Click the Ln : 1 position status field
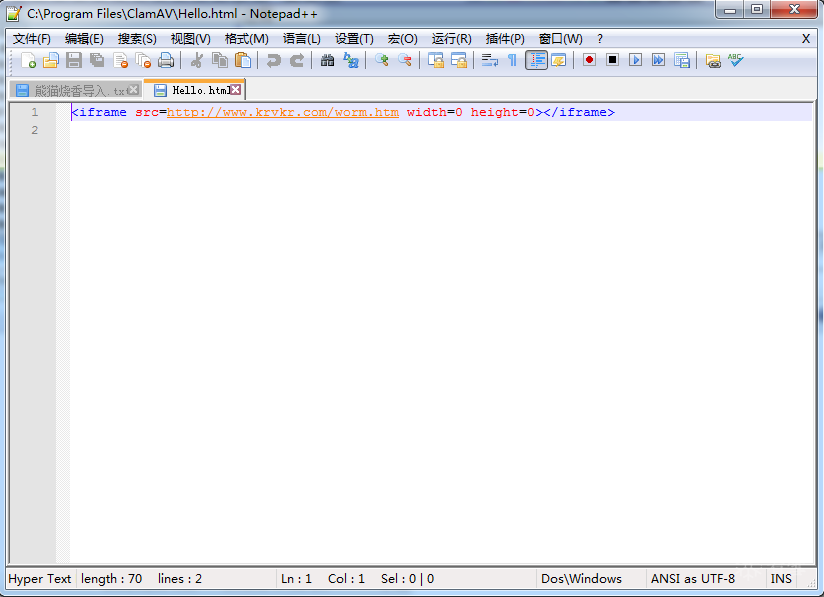Viewport: 824px width, 597px height. (x=296, y=579)
